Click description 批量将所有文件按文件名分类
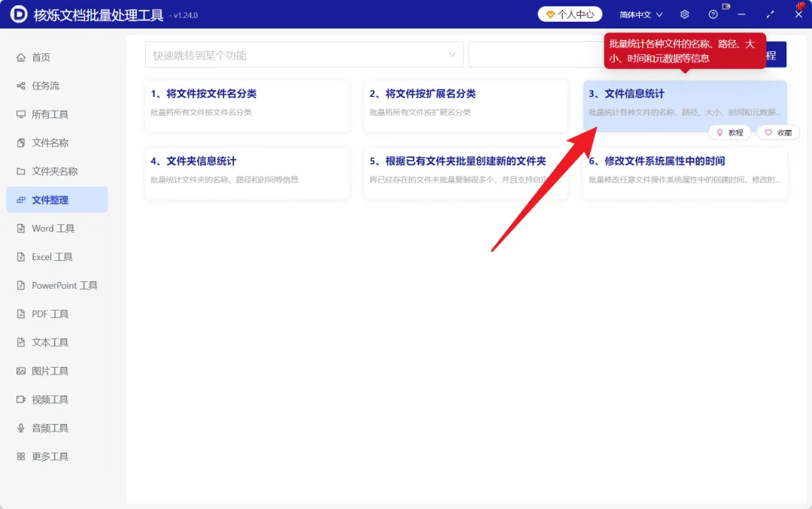The height and width of the screenshot is (509, 812). click(201, 112)
